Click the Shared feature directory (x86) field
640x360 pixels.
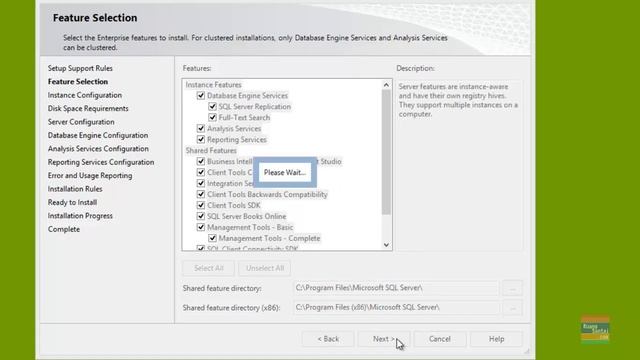pos(396,307)
